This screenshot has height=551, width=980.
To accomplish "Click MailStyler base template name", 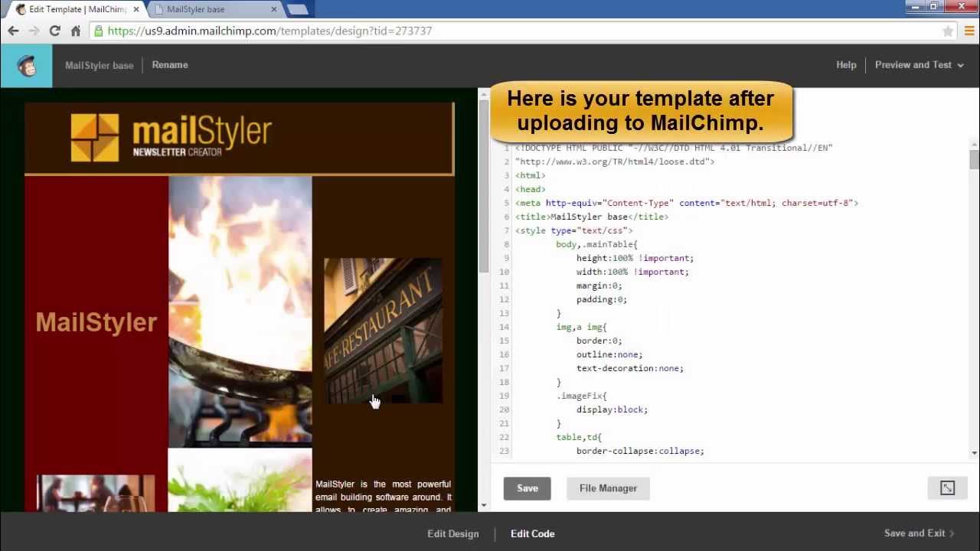I will [x=99, y=65].
